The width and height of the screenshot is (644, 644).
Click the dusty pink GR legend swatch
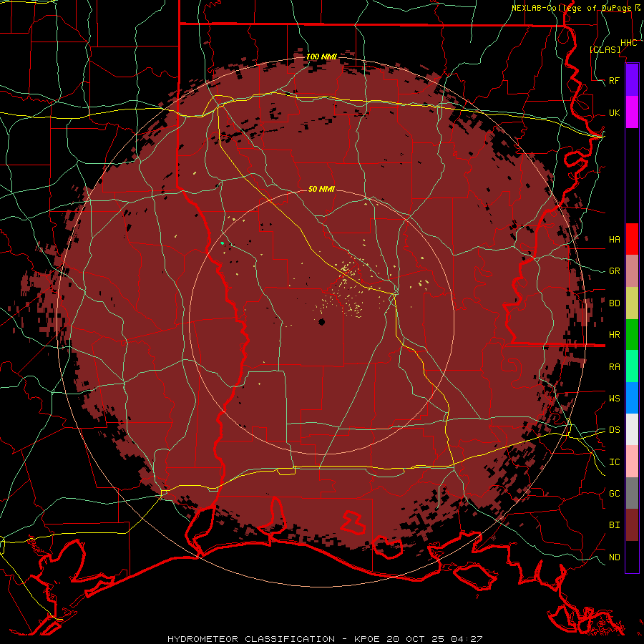632,271
